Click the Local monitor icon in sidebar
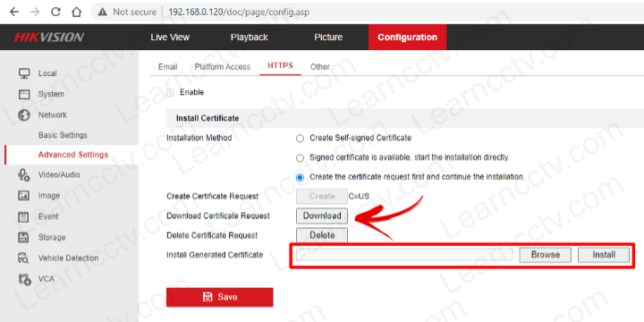This screenshot has width=644, height=322. point(24,73)
